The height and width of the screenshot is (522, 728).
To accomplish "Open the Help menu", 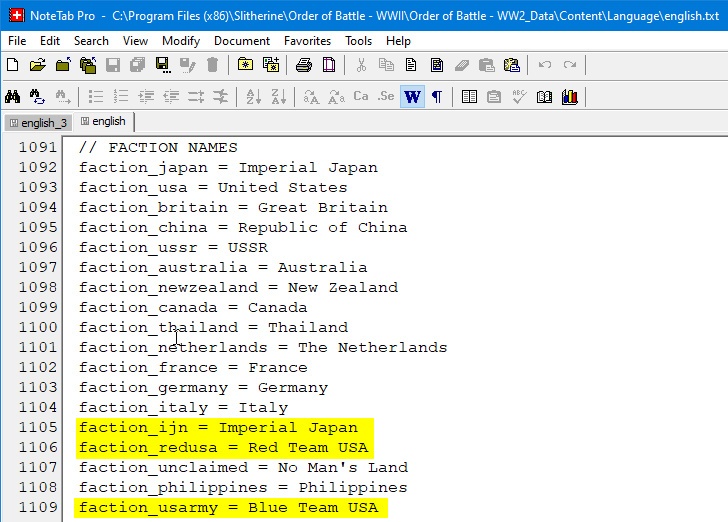I will 398,41.
